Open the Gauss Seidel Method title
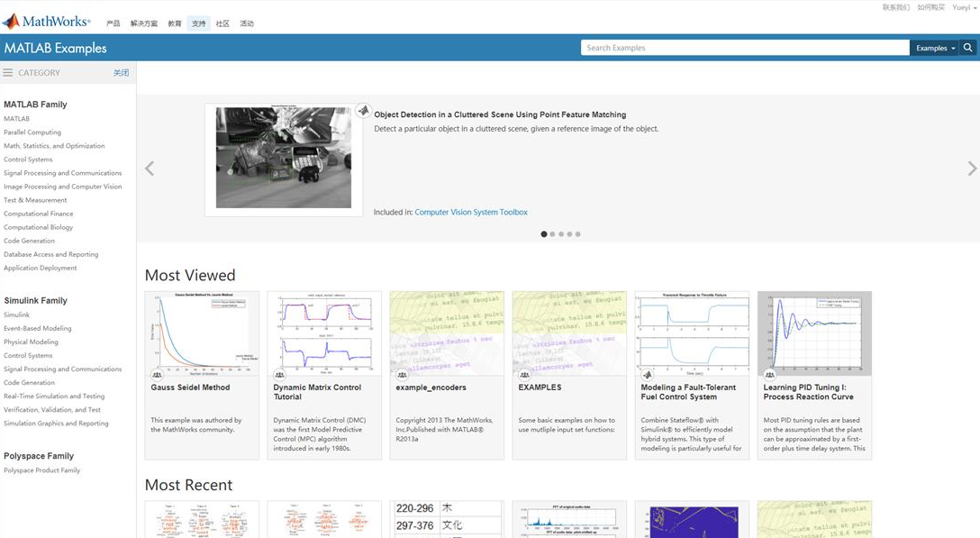The width and height of the screenshot is (980, 538). click(x=191, y=388)
